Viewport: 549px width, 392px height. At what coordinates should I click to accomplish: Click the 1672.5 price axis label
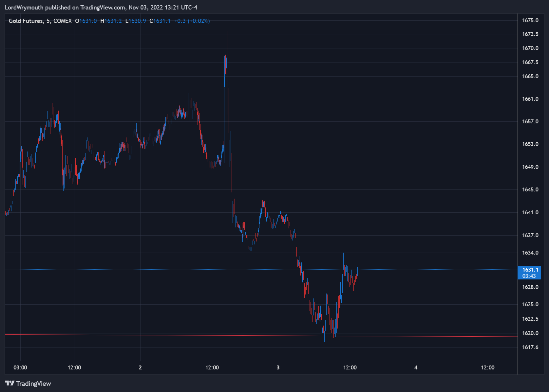pyautogui.click(x=530, y=34)
